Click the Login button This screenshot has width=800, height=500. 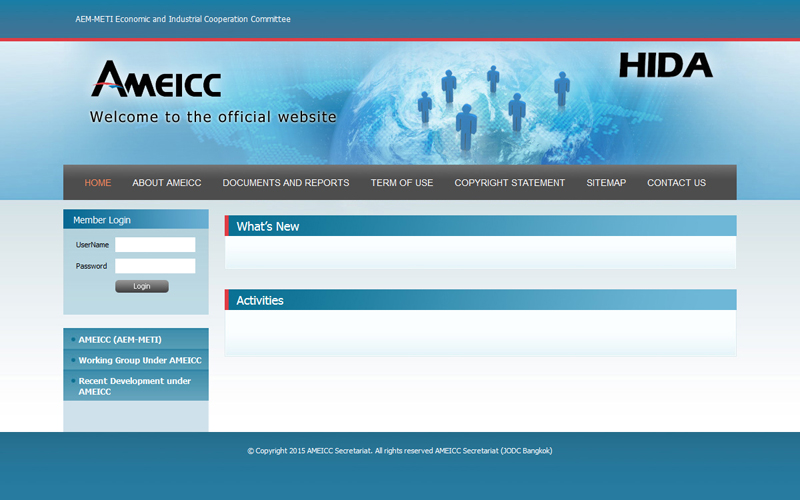(x=142, y=286)
